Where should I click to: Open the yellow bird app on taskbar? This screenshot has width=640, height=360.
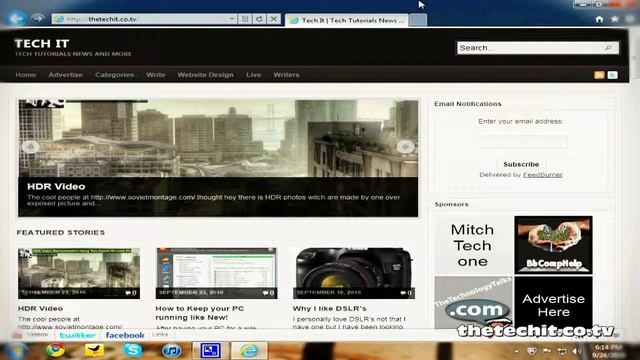94,350
